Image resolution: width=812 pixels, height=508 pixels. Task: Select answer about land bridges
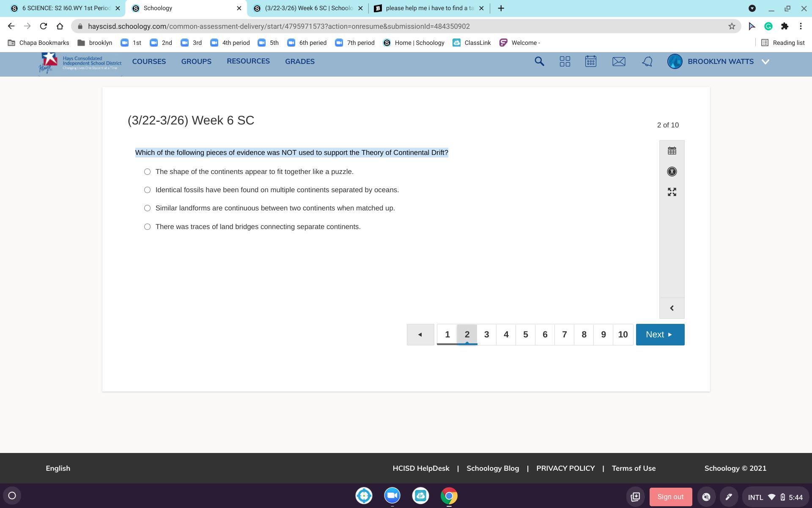coord(147,227)
